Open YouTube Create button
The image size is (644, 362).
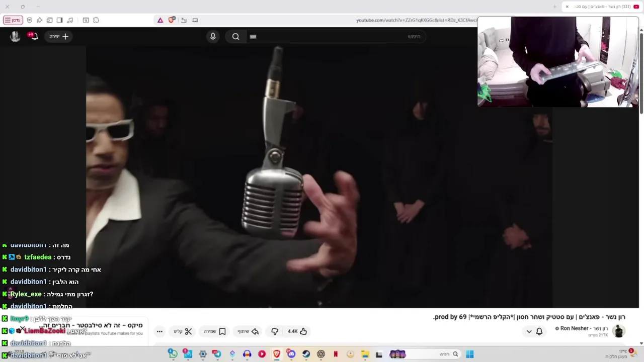point(59,36)
